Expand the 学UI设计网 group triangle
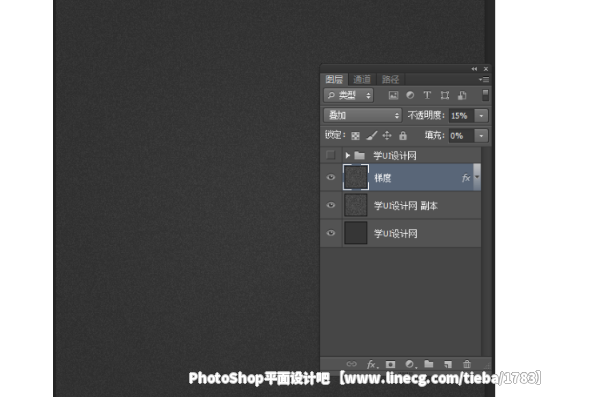597x397 pixels. point(347,155)
